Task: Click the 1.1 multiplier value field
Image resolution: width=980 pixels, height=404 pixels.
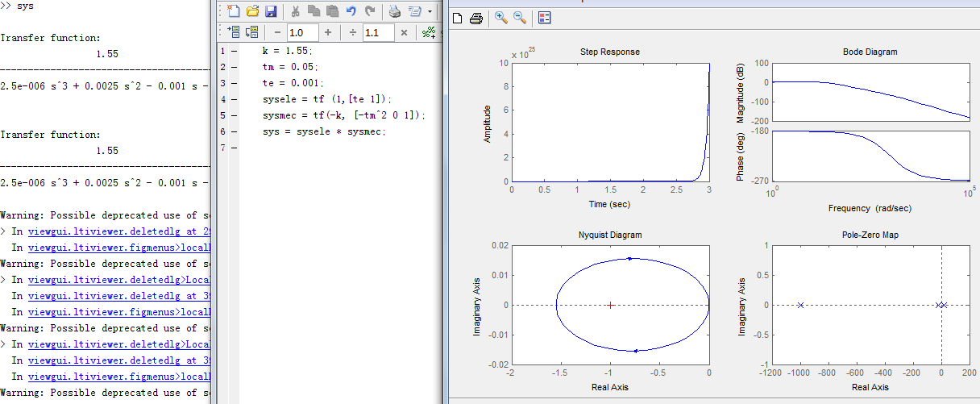Action: (377, 32)
